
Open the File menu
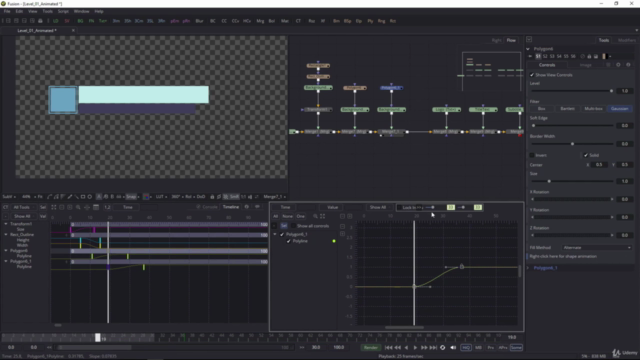click(x=7, y=11)
